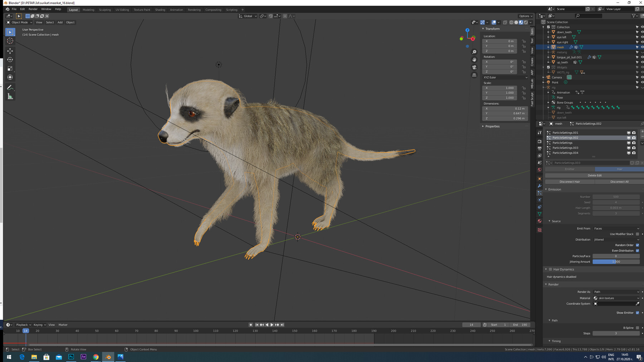
Task: Open the Physics Properties tab
Action: point(540,200)
